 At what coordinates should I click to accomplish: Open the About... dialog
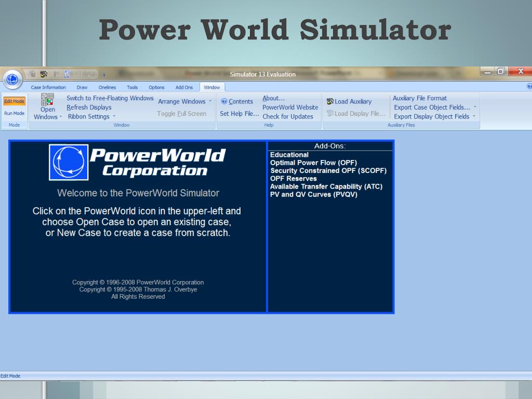(273, 98)
